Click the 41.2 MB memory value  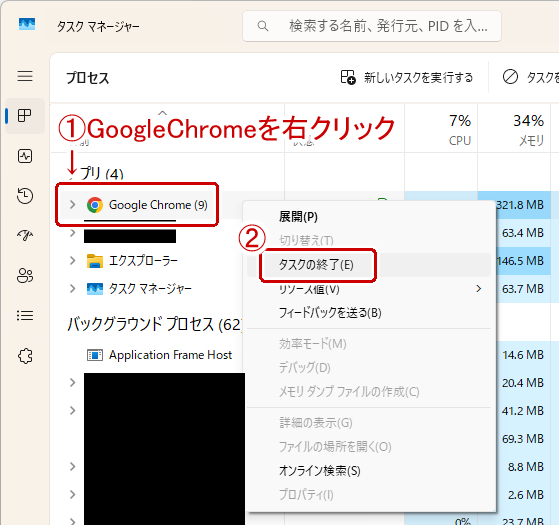523,411
